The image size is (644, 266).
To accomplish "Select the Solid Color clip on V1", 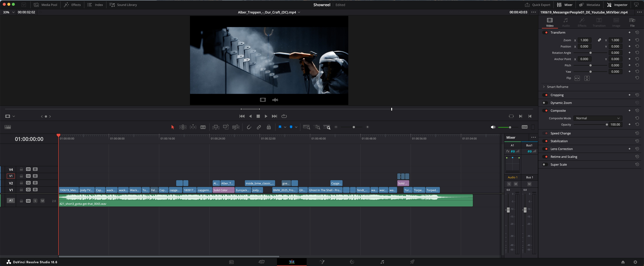I will tap(224, 190).
